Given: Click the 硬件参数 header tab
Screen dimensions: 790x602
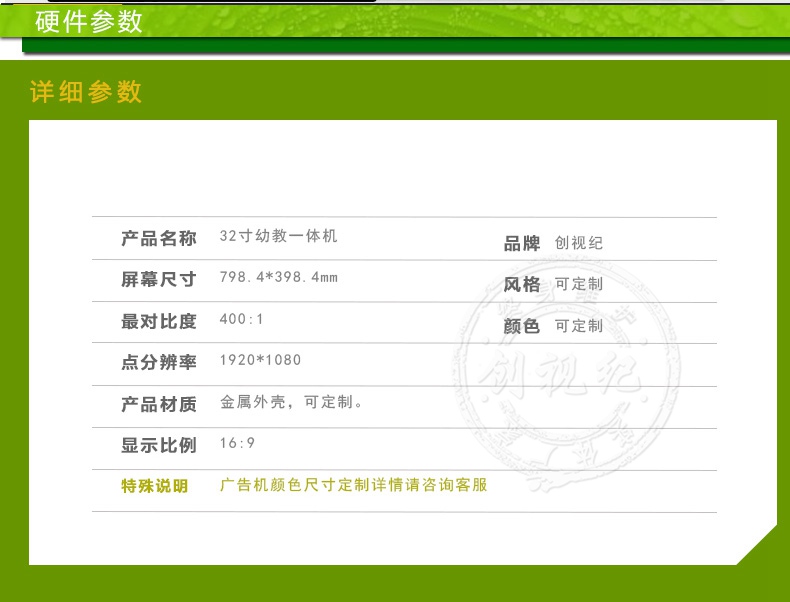Looking at the screenshot, I should coord(89,22).
